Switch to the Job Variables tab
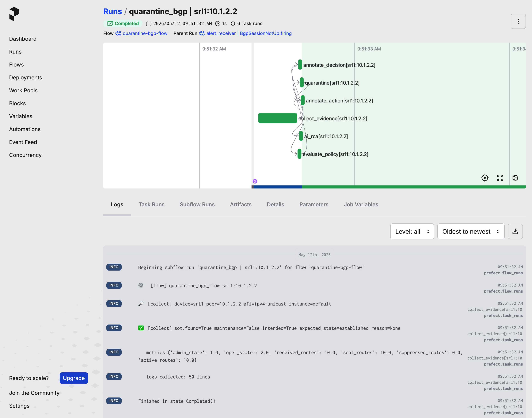The height and width of the screenshot is (418, 532). (361, 204)
